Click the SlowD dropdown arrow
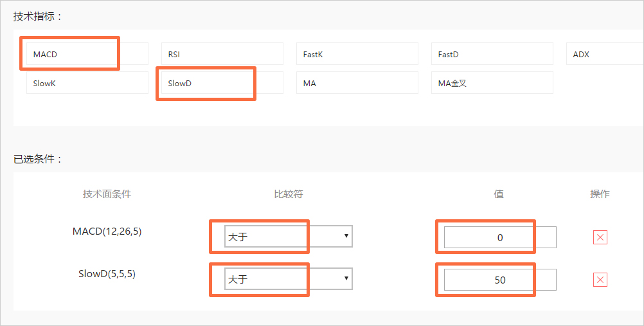The width and height of the screenshot is (644, 326). pos(346,278)
